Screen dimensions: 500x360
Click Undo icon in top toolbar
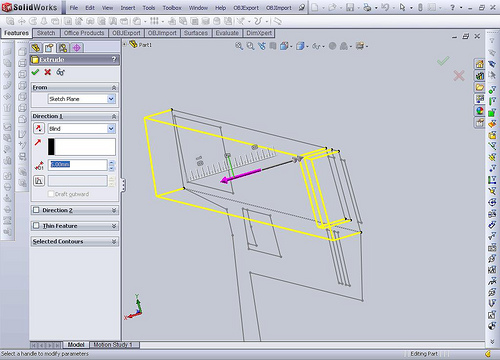(x=385, y=7)
